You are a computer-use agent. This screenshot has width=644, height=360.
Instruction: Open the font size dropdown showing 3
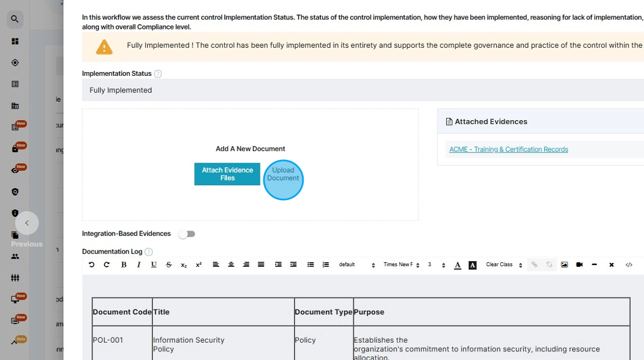pyautogui.click(x=436, y=265)
